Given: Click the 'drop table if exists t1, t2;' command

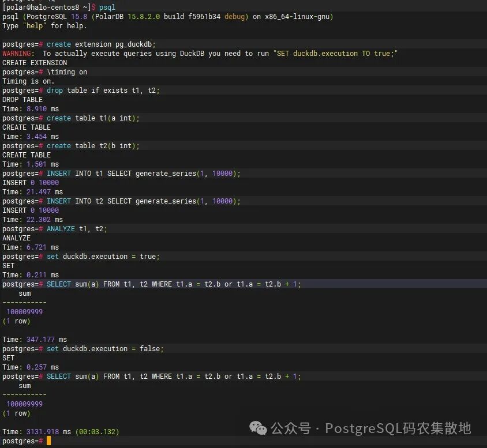Looking at the screenshot, I should pyautogui.click(x=103, y=91).
